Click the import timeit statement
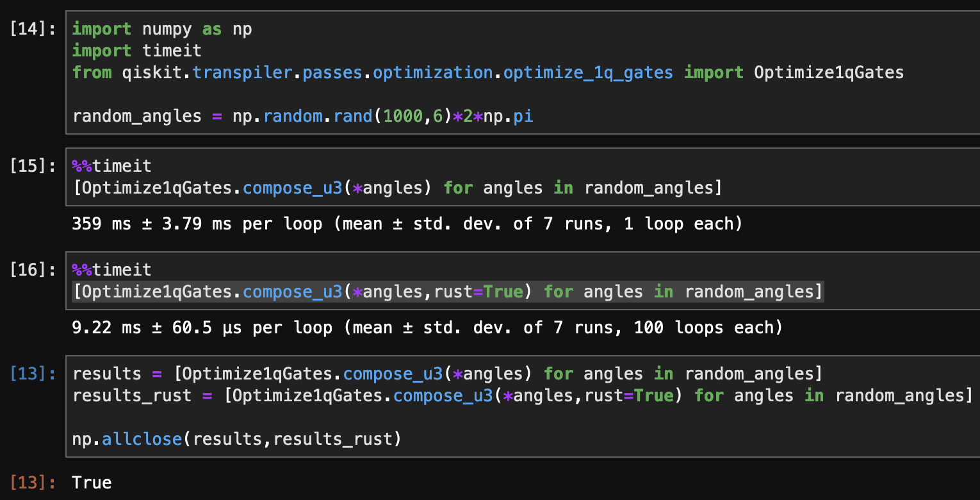980x500 pixels. click(136, 51)
